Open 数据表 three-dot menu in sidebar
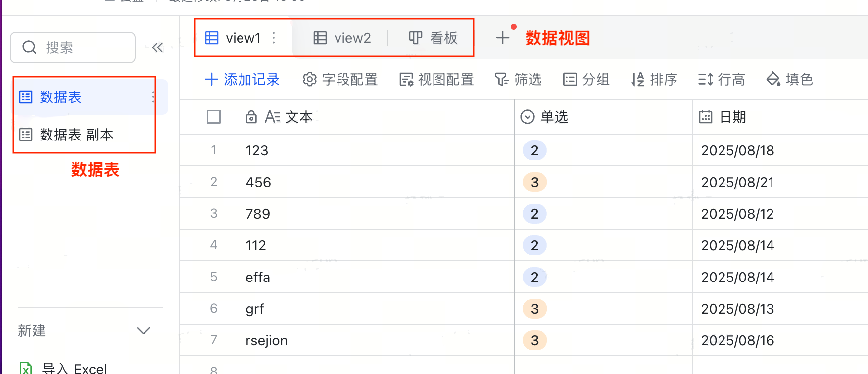Image resolution: width=868 pixels, height=374 pixels. (153, 97)
